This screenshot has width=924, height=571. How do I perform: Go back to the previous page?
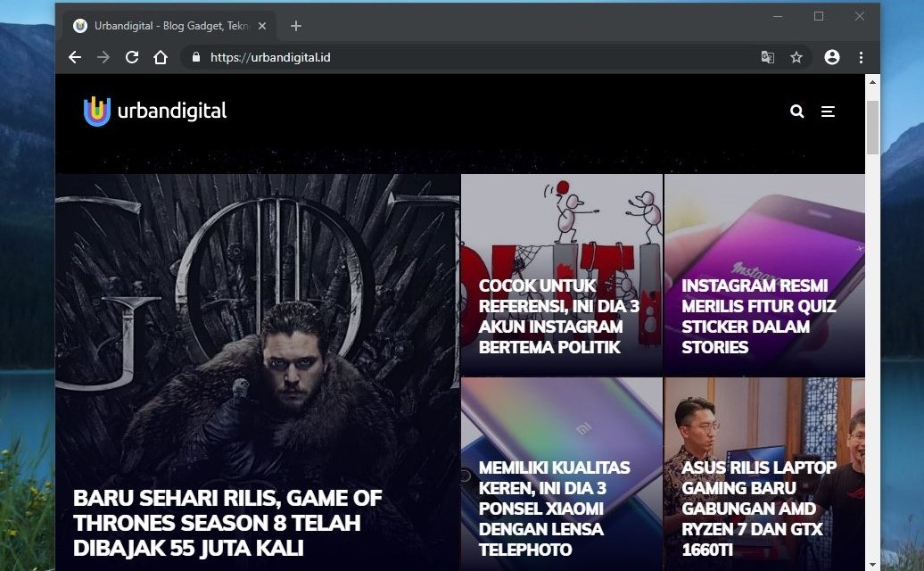click(x=75, y=57)
